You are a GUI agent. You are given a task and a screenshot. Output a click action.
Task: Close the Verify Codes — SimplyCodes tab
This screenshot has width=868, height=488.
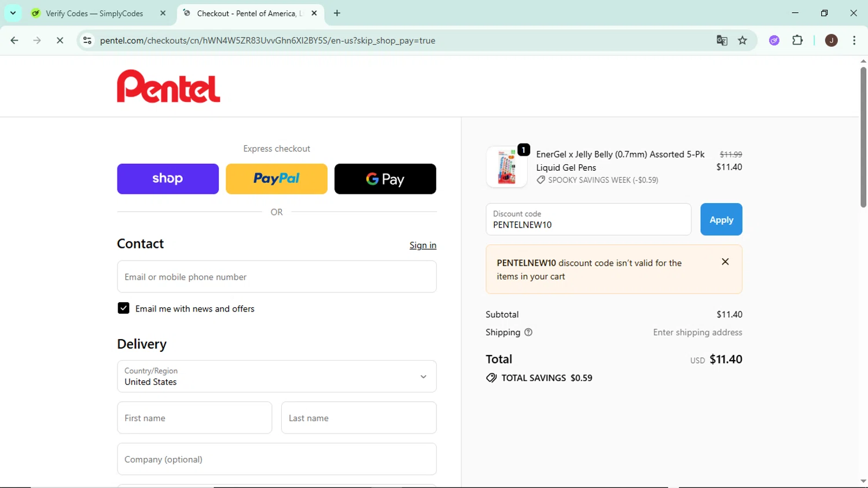[163, 13]
